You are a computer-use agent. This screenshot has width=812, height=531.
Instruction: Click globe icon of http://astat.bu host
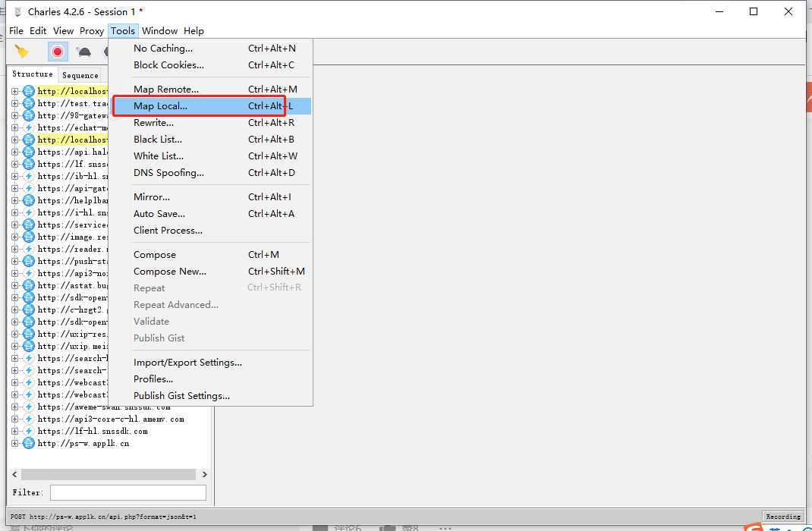point(29,286)
